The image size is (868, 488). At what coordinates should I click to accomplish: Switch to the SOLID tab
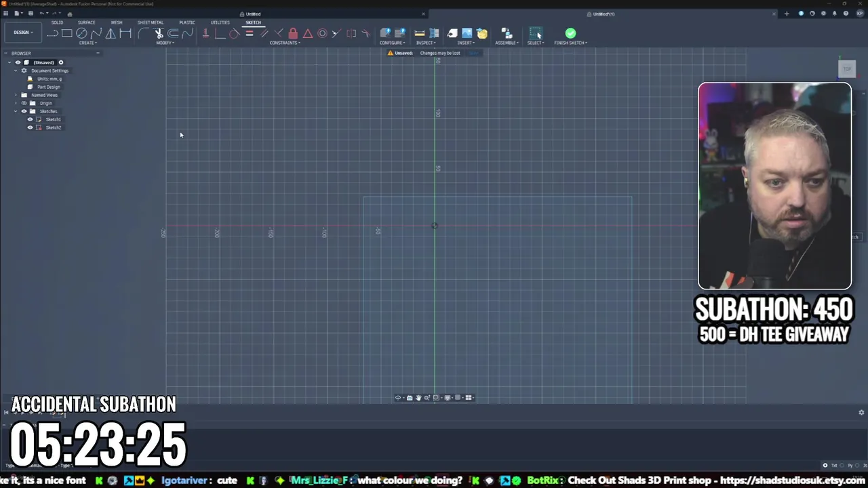coord(57,22)
